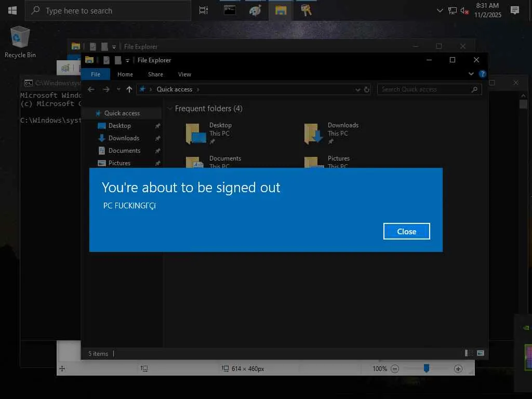Open Pictures in the navigation pane
Viewport: 532px width, 399px height.
pos(119,163)
